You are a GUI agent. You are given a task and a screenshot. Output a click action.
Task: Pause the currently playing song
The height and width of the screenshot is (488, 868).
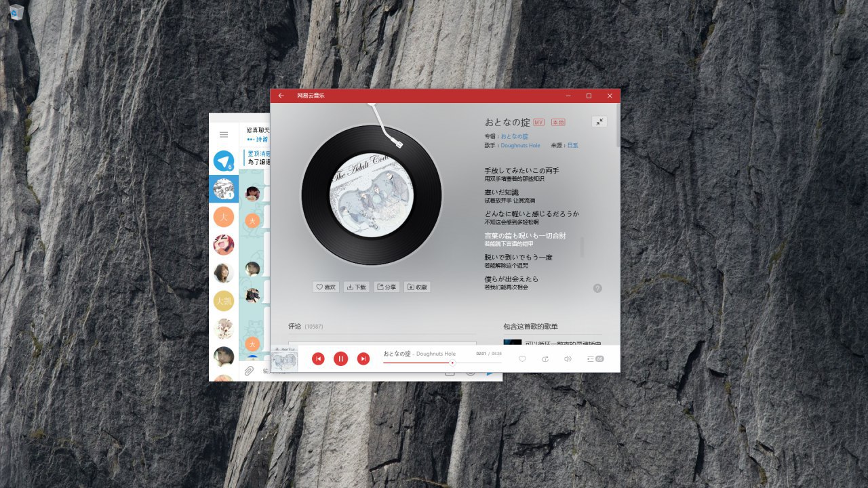(x=340, y=359)
